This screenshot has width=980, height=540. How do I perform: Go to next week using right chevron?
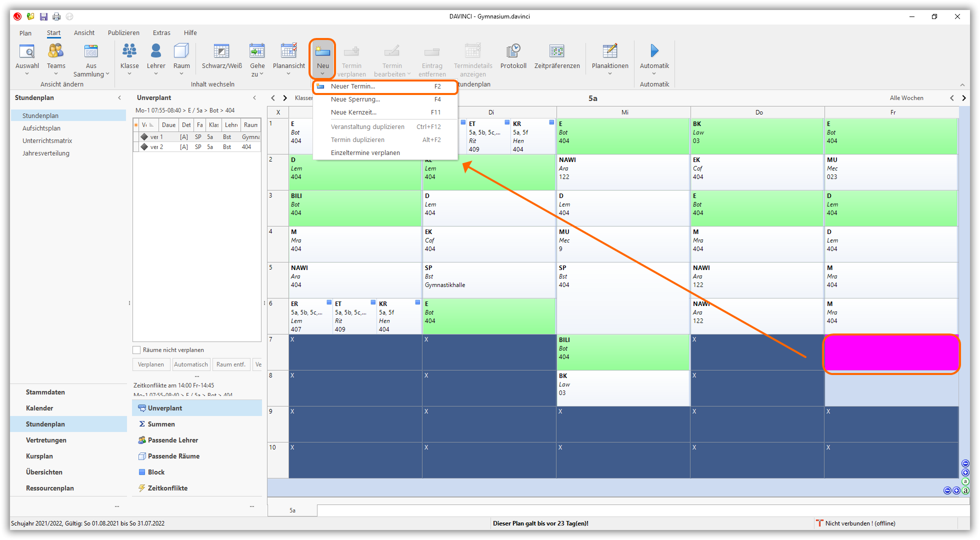click(x=964, y=98)
